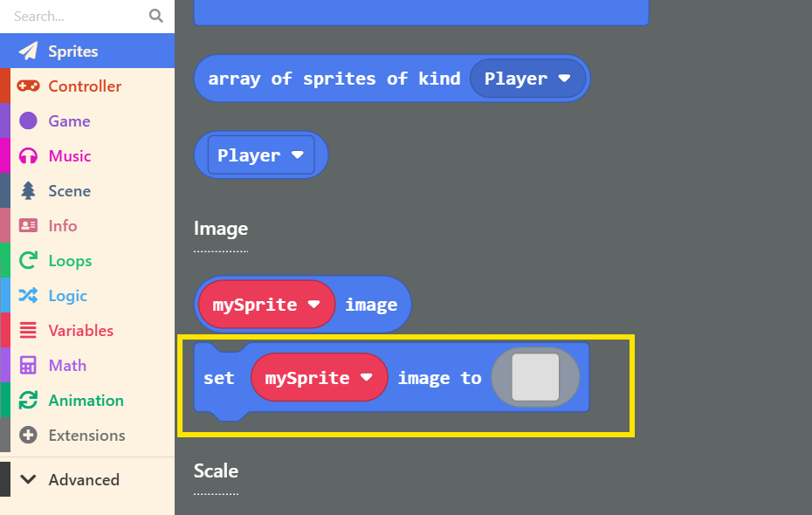This screenshot has width=812, height=515.
Task: Select the Music headphones icon
Action: click(29, 156)
